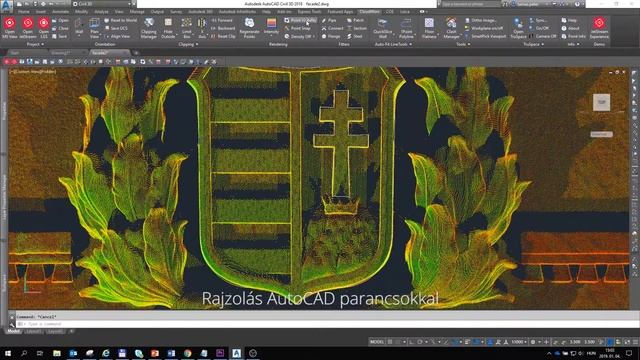The height and width of the screenshot is (360, 640).
Task: Click the Save UCS command
Action: [x=116, y=28]
